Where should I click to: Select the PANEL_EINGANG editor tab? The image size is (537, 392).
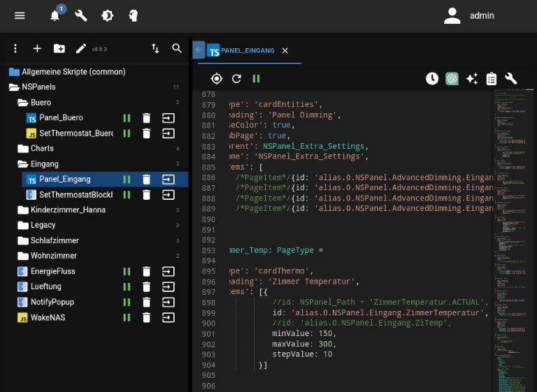(247, 50)
